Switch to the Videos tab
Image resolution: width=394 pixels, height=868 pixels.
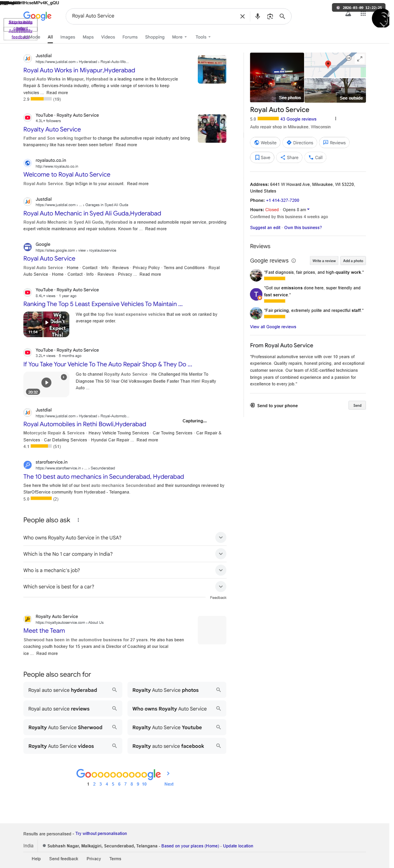108,37
